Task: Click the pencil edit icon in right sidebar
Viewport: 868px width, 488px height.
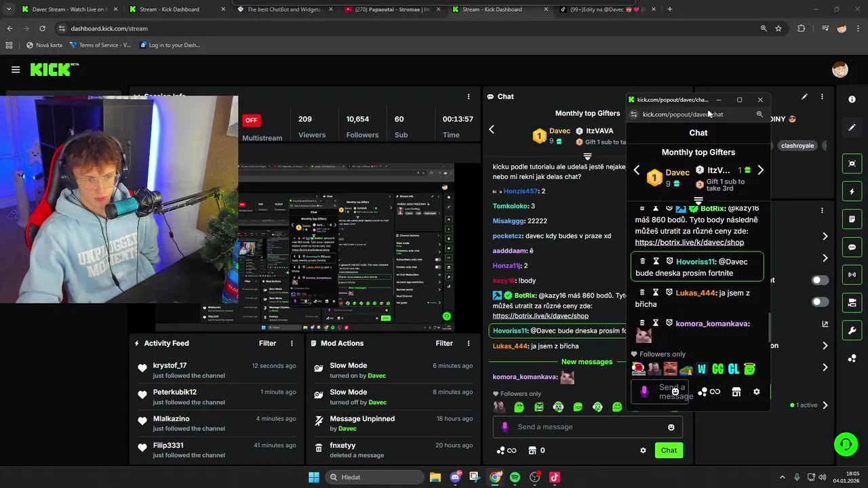Action: (x=852, y=127)
